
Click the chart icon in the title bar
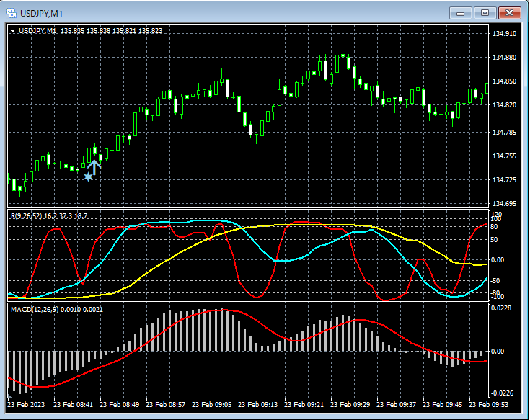pyautogui.click(x=12, y=13)
